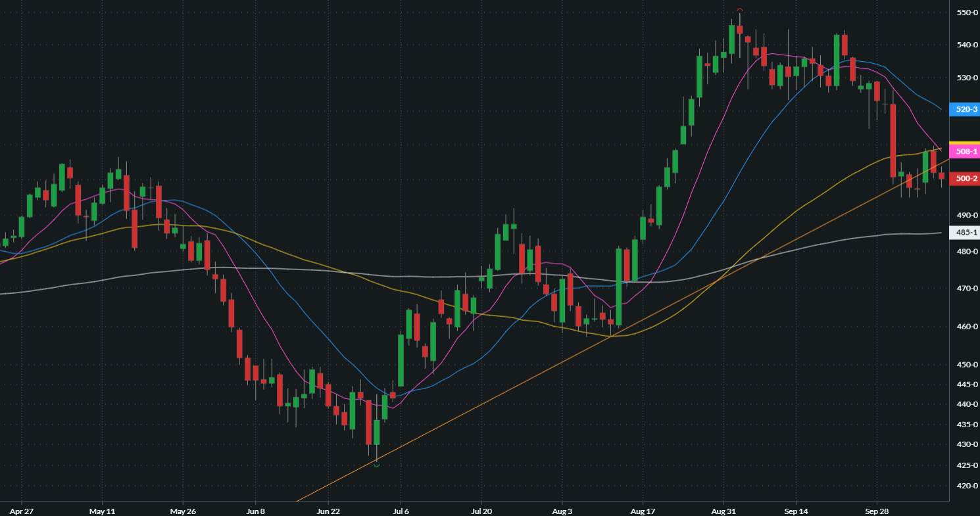Click the 420-0 price level on the scale
The height and width of the screenshot is (516, 980).
coord(967,486)
